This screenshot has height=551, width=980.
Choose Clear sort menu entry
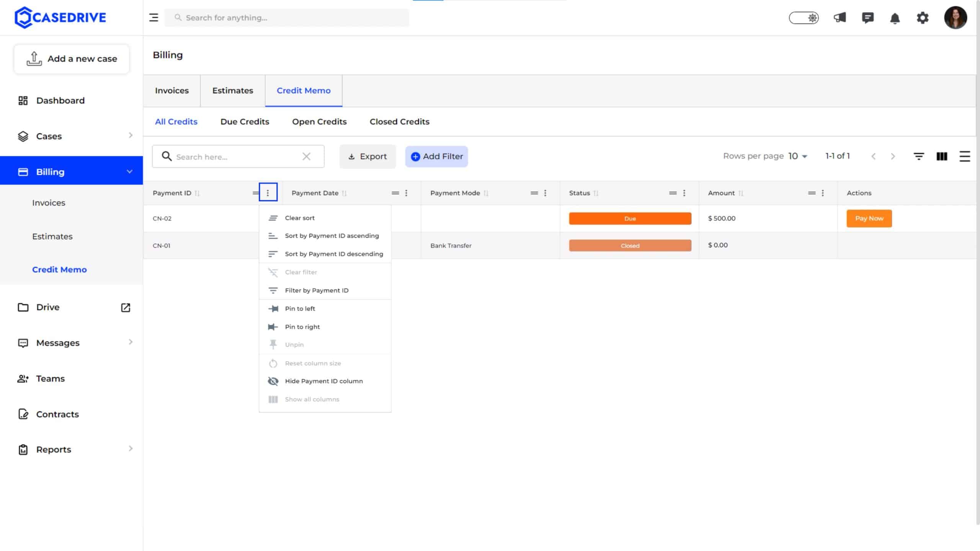coord(325,218)
